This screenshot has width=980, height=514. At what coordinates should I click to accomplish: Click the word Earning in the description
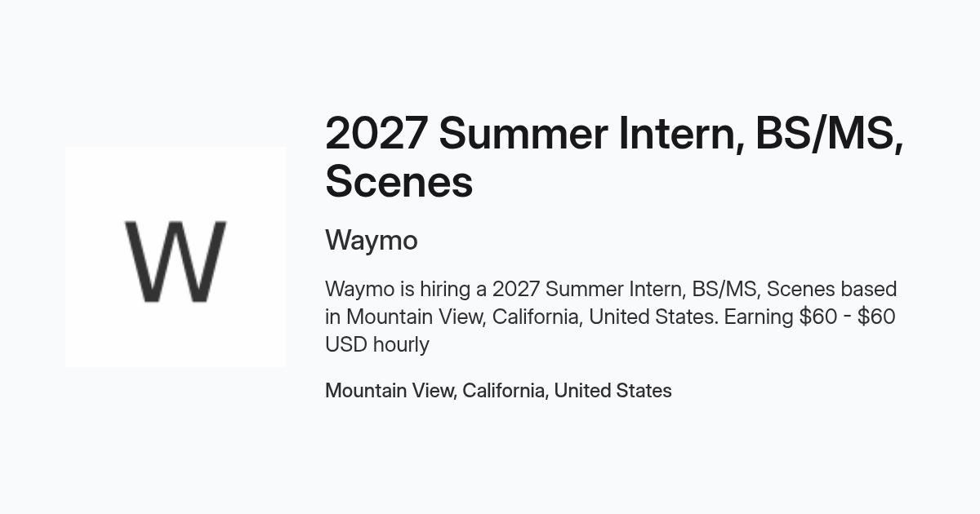pyautogui.click(x=758, y=317)
